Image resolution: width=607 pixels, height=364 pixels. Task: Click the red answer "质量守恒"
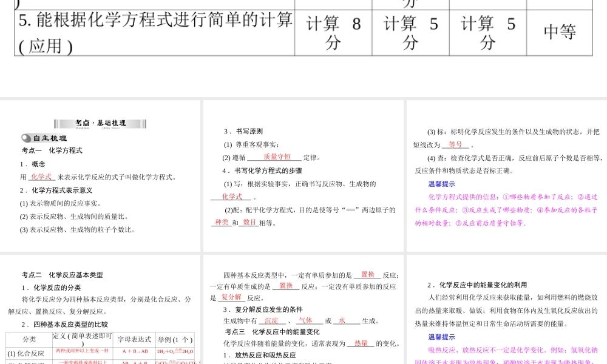[277, 157]
